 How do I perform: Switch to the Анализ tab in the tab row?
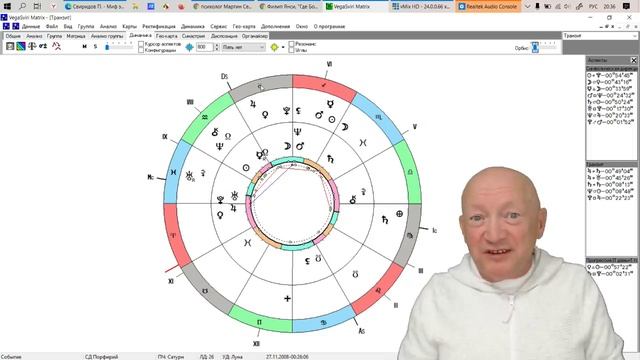click(34, 36)
